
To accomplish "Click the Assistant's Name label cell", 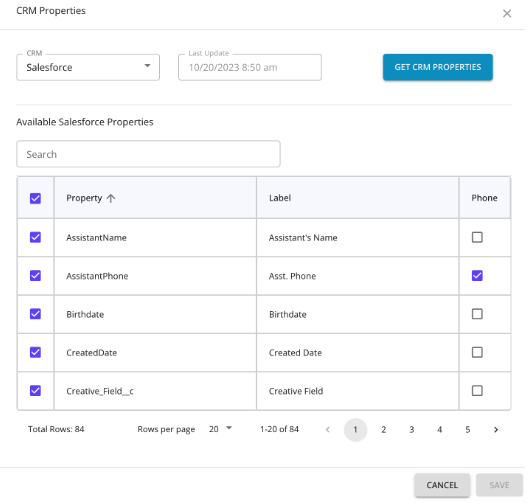I will 358,238.
